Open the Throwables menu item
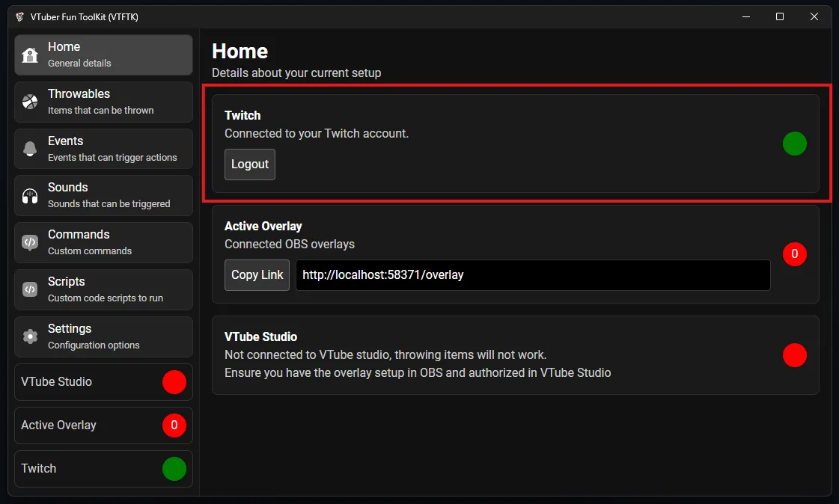 coord(103,102)
